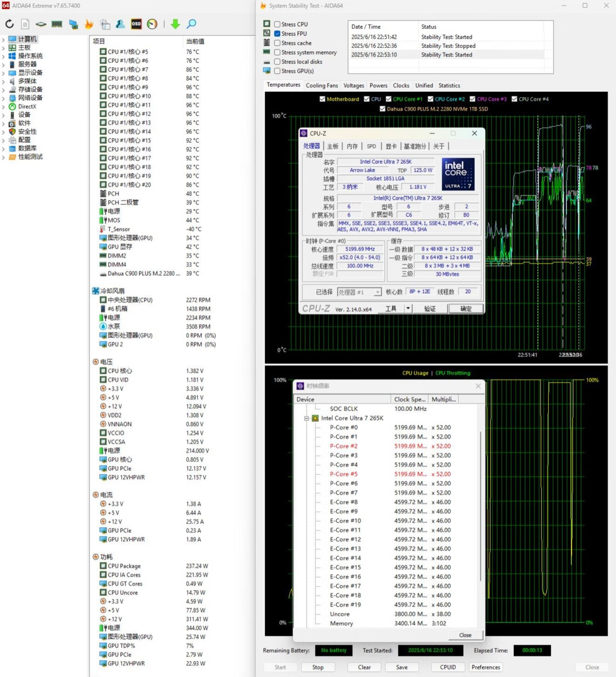616x677 pixels.
Task: Click the gauge SensorPanel toolbar icon
Action: point(152,24)
